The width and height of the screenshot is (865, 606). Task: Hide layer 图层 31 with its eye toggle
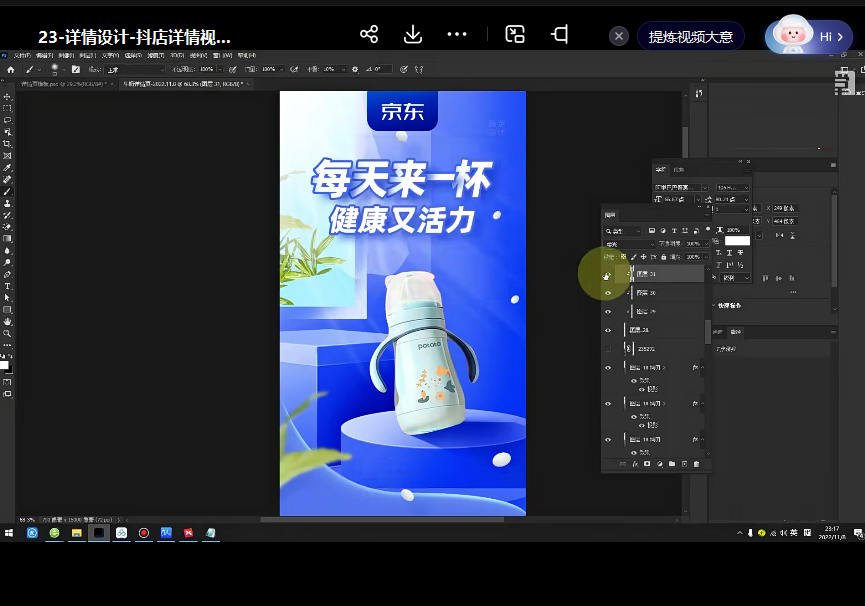(x=606, y=275)
